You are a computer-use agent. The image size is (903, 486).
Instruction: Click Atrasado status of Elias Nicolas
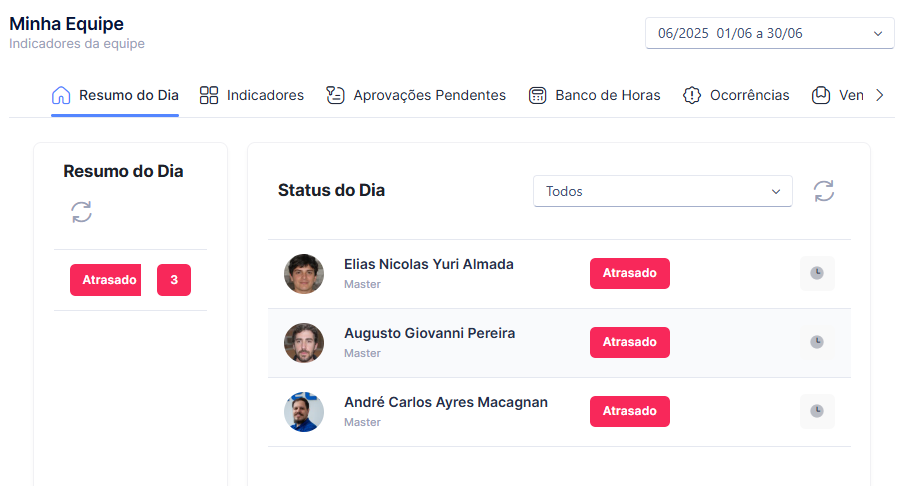click(629, 273)
